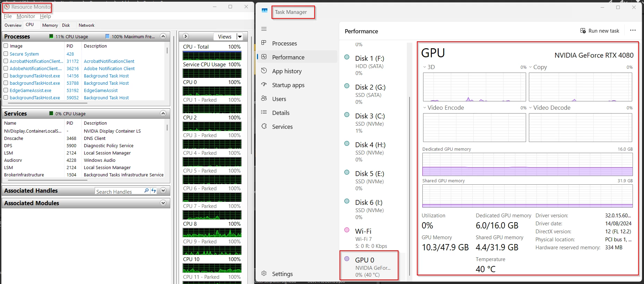
Task: Click the App history clock icon
Action: click(x=264, y=71)
